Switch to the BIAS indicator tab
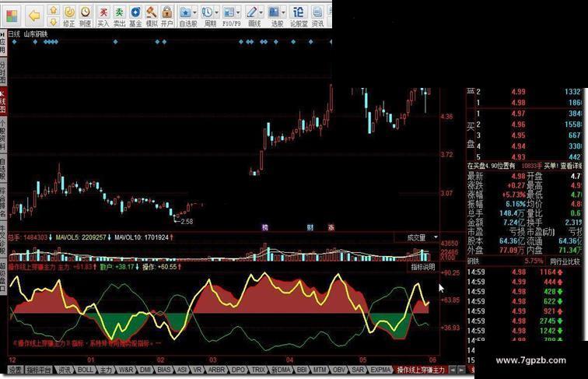The image size is (588, 379). (164, 370)
